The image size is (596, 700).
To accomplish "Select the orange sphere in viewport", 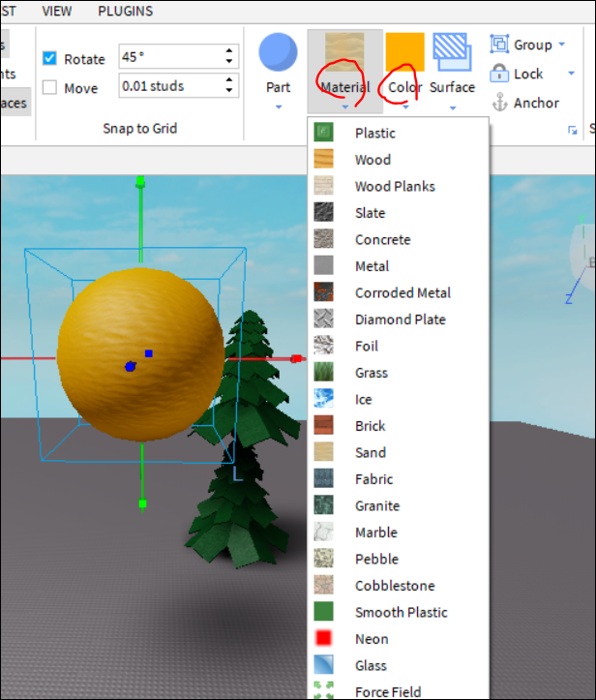I will point(140,355).
